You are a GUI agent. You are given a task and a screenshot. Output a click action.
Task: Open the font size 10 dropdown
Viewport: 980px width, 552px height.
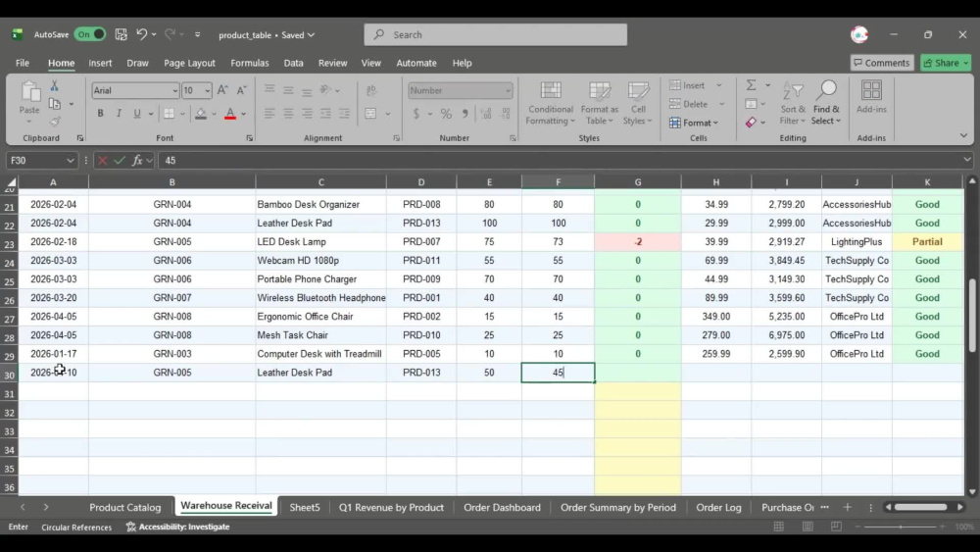[207, 90]
